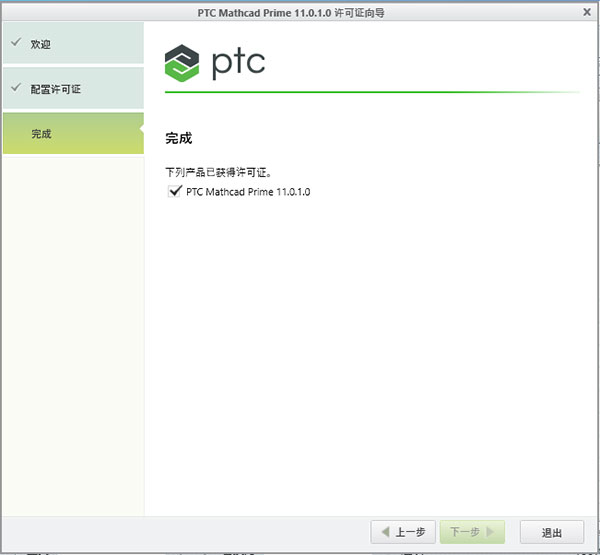Click the 下一步 next button
This screenshot has width=600, height=555.
(472, 532)
